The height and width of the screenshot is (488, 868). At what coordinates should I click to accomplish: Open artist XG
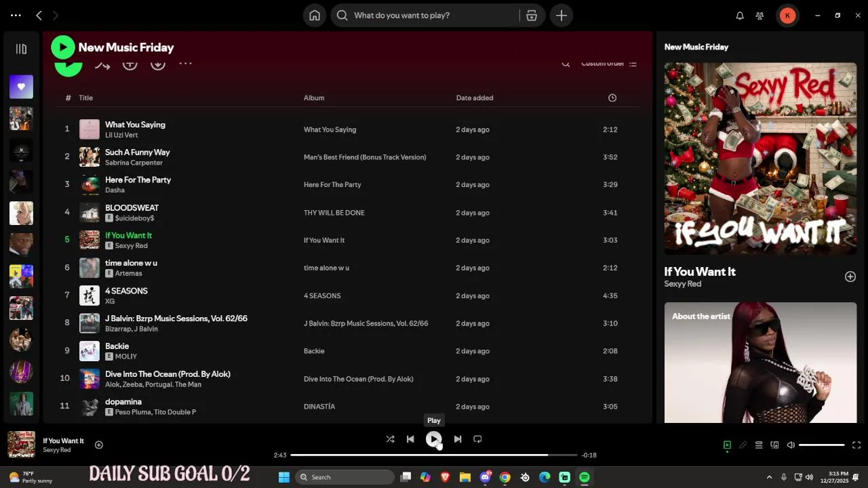110,301
